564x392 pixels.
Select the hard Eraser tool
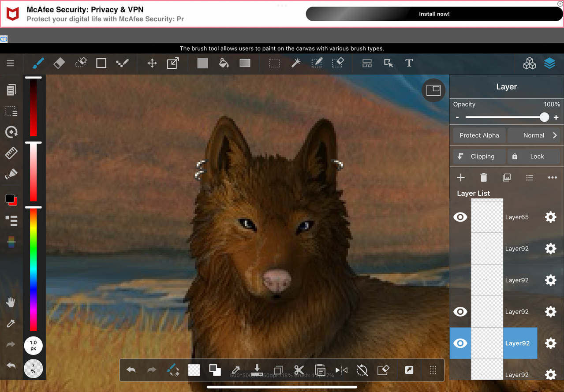click(x=59, y=63)
